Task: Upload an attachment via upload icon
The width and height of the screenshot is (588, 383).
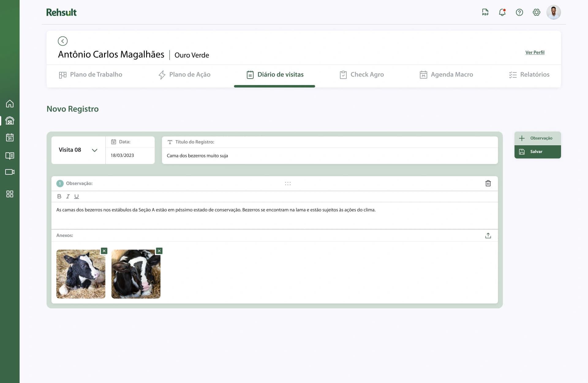Action: tap(488, 235)
